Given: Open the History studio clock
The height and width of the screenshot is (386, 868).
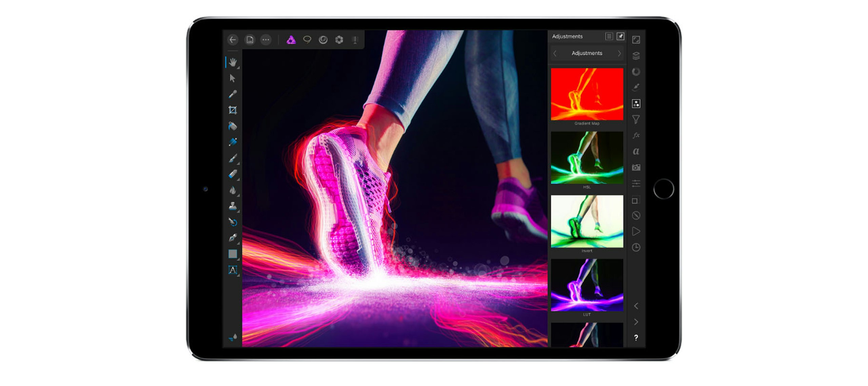Looking at the screenshot, I should click(636, 247).
